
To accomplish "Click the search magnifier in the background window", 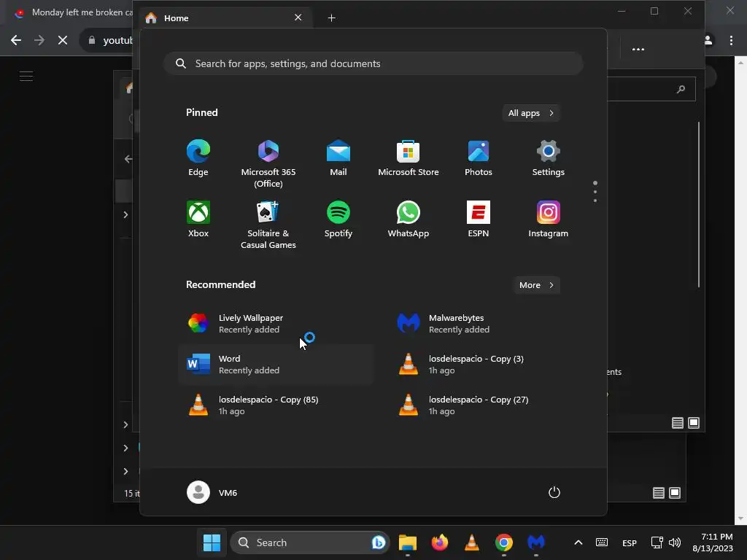I will tap(681, 89).
